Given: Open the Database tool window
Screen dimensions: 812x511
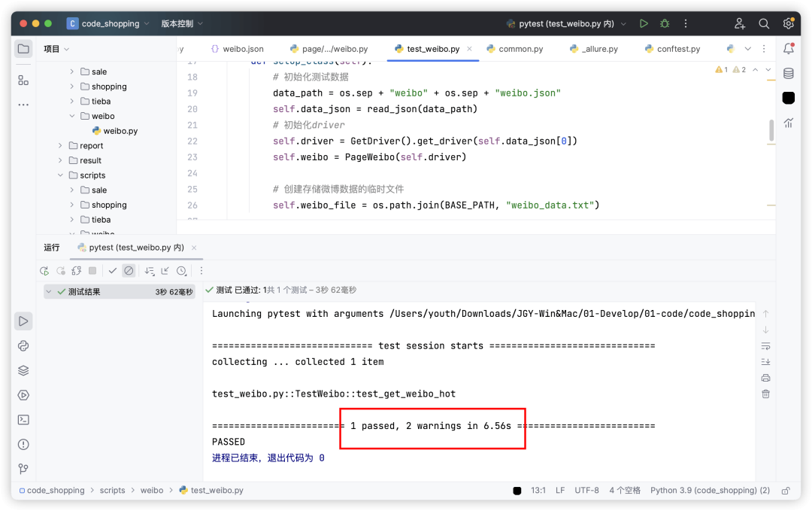Looking at the screenshot, I should click(x=788, y=74).
